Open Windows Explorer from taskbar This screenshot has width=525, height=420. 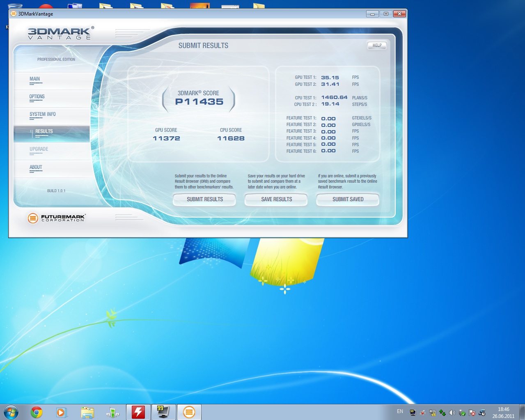coord(87,412)
